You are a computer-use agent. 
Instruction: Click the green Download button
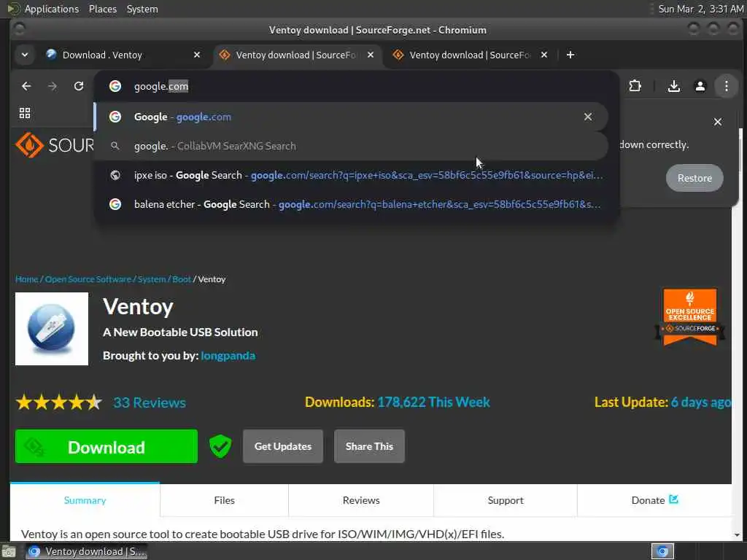tap(107, 446)
